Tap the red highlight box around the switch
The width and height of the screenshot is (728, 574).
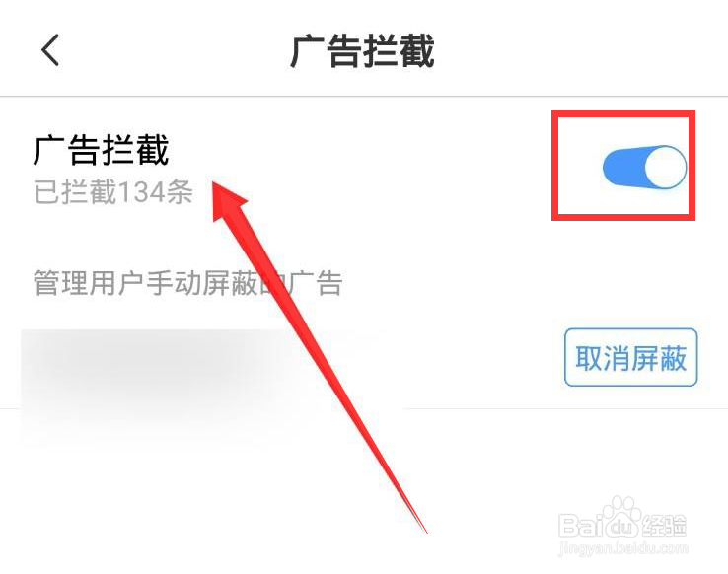(623, 166)
